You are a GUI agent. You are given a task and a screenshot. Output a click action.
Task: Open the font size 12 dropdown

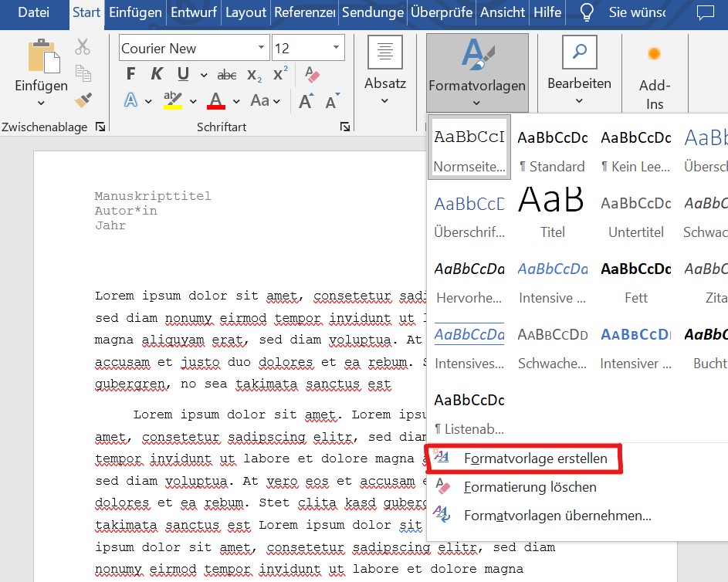point(336,48)
